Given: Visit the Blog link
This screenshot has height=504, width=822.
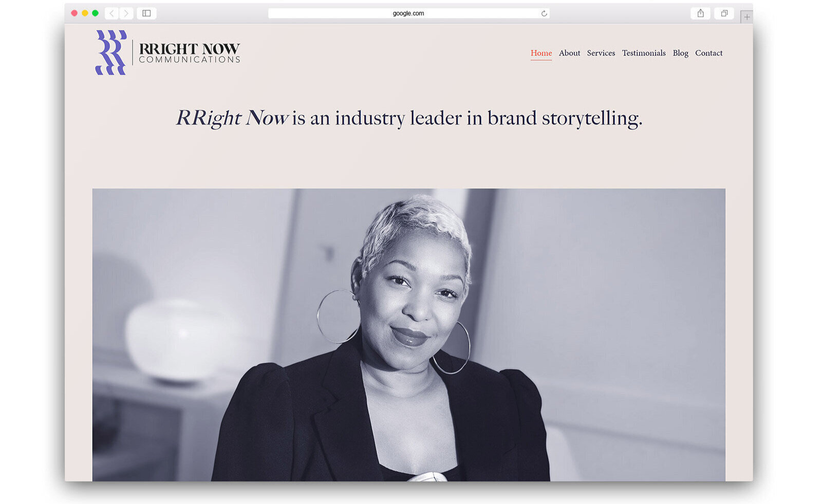Looking at the screenshot, I should (x=680, y=53).
